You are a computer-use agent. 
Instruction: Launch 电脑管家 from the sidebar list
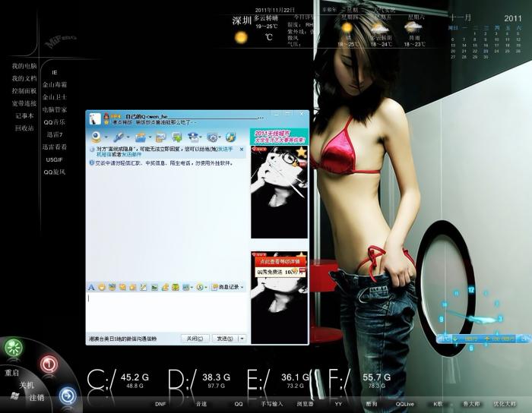click(55, 110)
